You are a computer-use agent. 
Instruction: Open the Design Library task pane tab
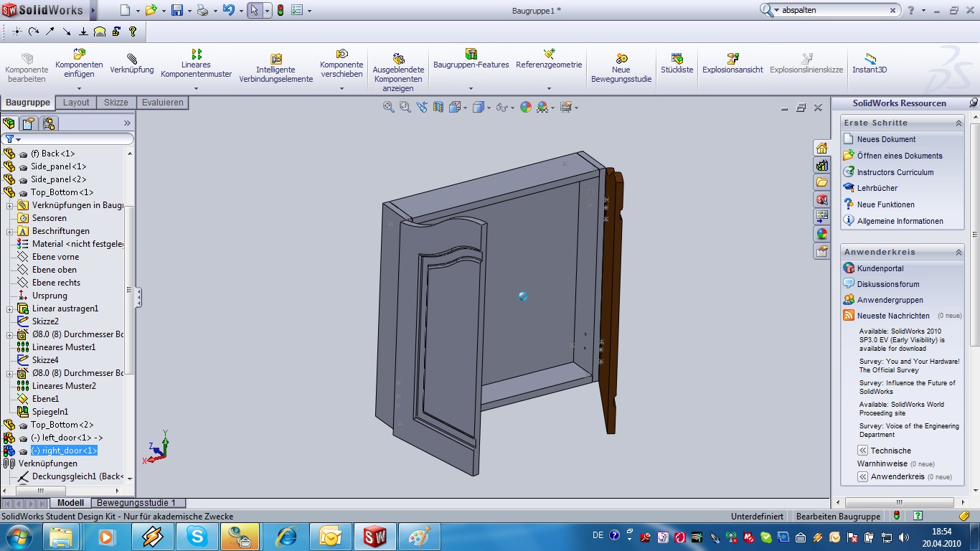coord(821,165)
